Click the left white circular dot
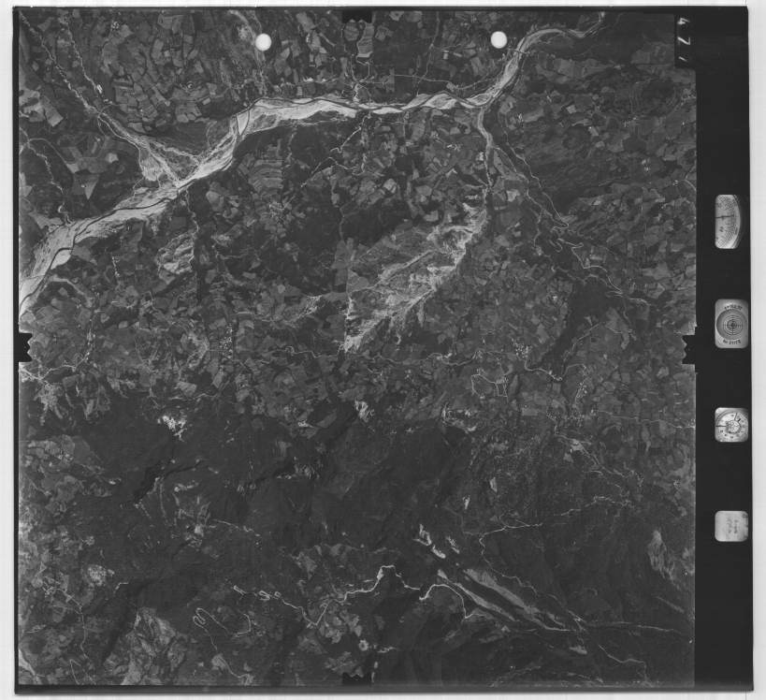Screen dimensions: 766x700 pyautogui.click(x=263, y=41)
